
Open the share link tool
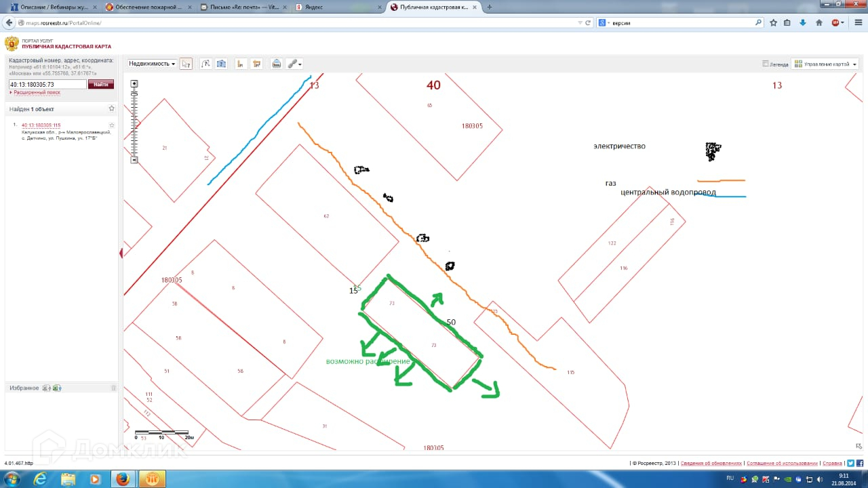294,64
